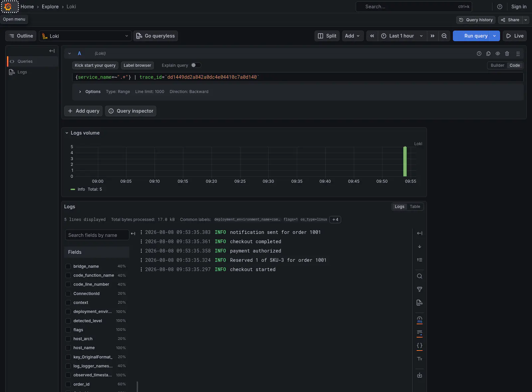532x392 pixels.
Task: Open the help question-mark icon in header
Action: point(499,7)
